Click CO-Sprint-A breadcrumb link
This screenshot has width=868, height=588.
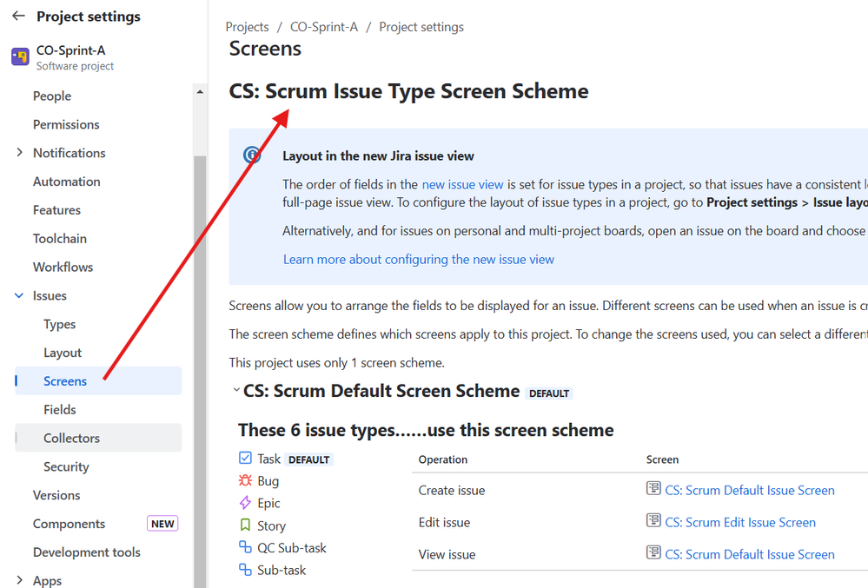click(324, 27)
